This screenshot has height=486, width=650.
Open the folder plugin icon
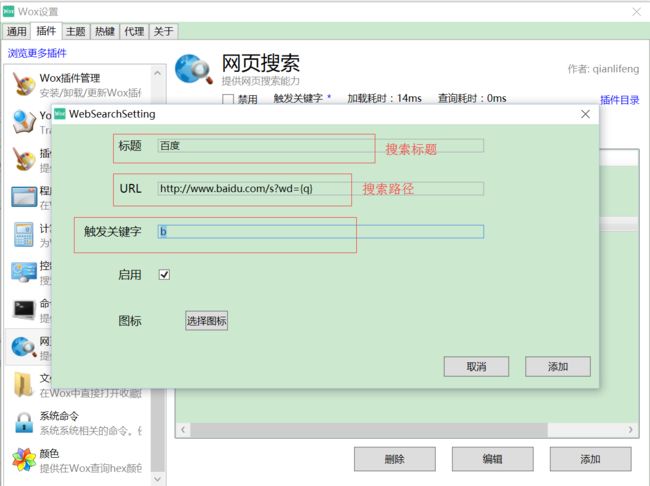pyautogui.click(x=24, y=384)
